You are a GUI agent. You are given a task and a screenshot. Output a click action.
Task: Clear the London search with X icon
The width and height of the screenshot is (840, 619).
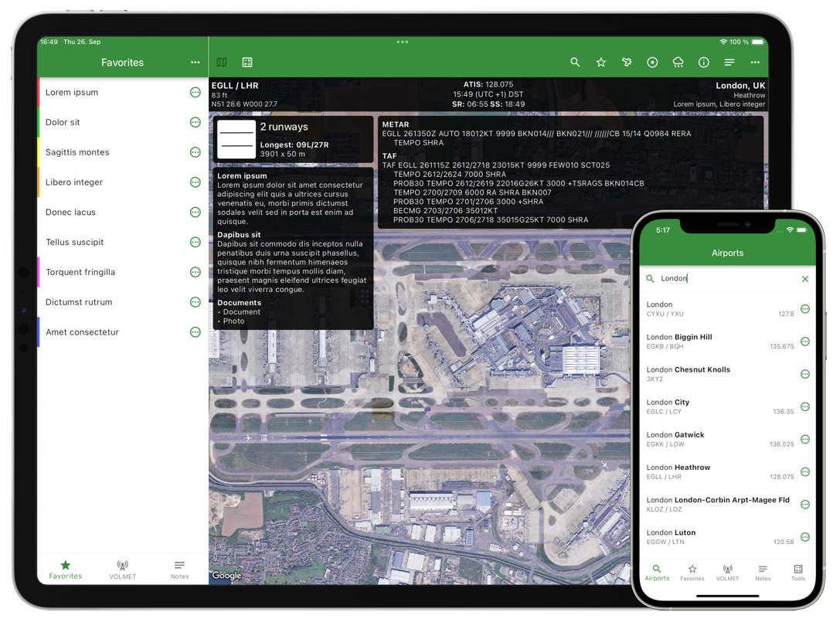804,279
